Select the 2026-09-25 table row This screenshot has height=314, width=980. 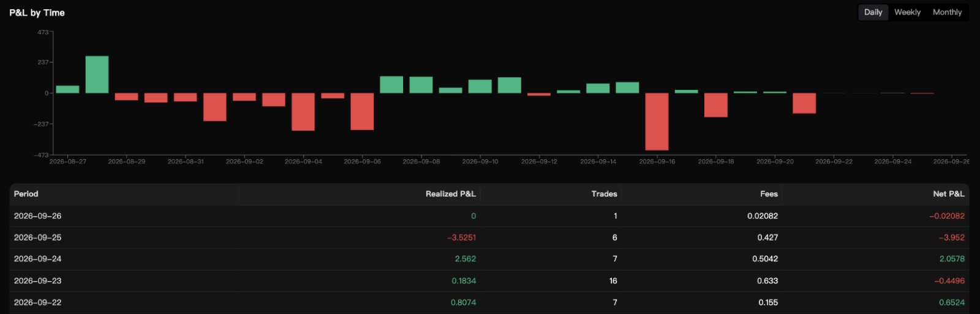pyautogui.click(x=489, y=237)
